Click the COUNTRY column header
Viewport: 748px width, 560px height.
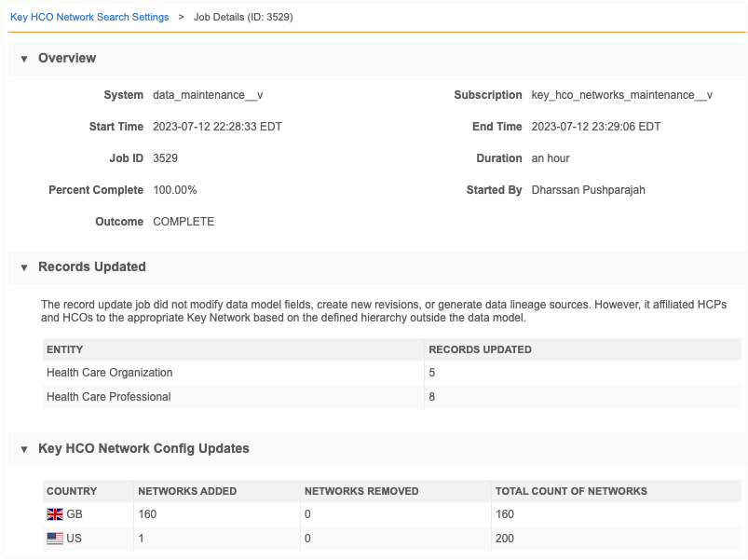point(72,491)
